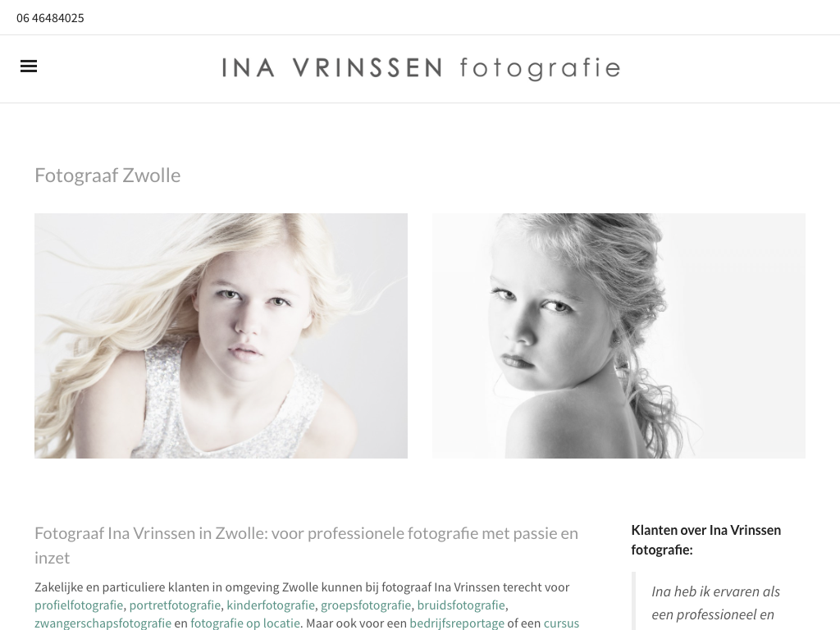Click the professionele fotografie subheading
The height and width of the screenshot is (630, 840).
coord(307,546)
